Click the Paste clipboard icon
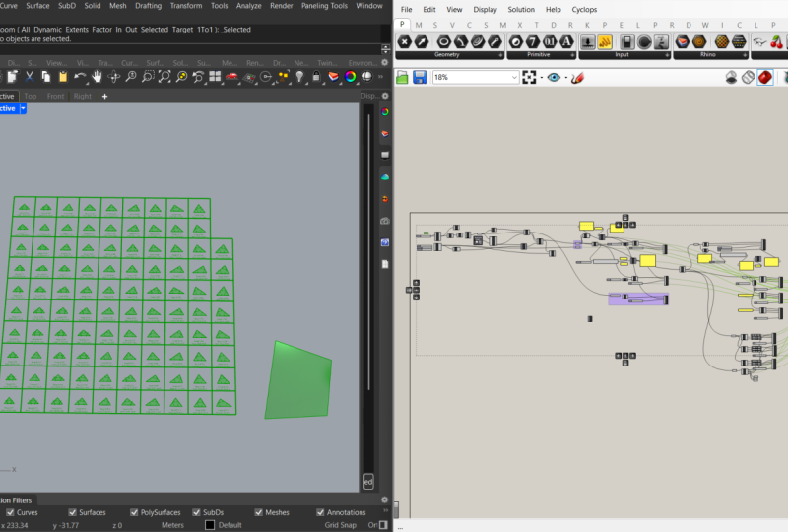This screenshot has height=532, width=788. tap(63, 77)
